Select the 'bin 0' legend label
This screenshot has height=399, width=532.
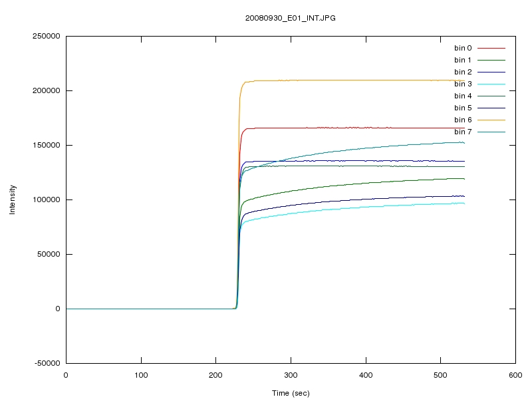click(463, 48)
